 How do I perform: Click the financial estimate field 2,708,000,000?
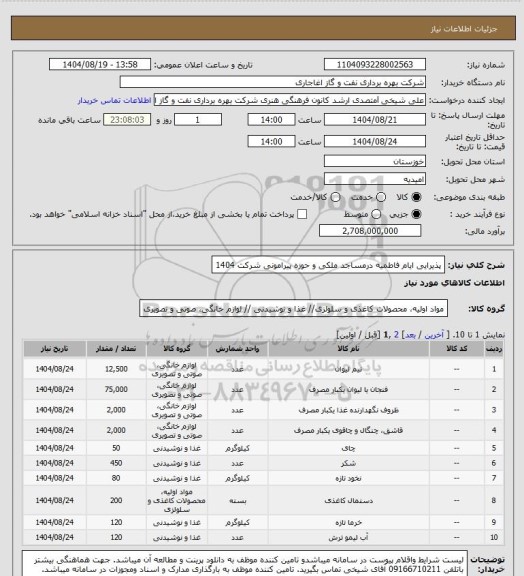coord(370,231)
